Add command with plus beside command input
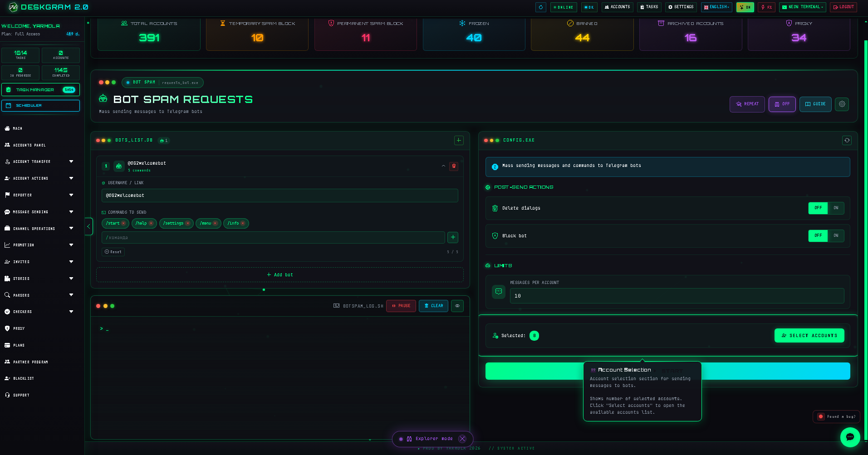Screen dimensions: 868x455 click(452, 237)
